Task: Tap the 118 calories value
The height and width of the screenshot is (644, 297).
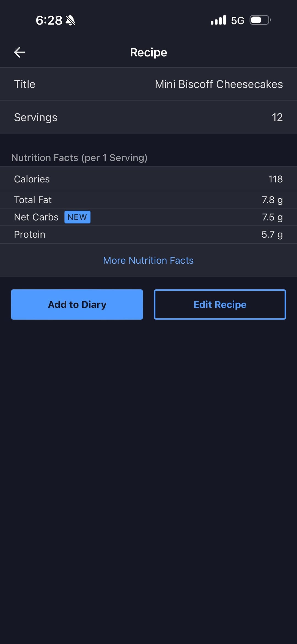Action: tap(275, 179)
